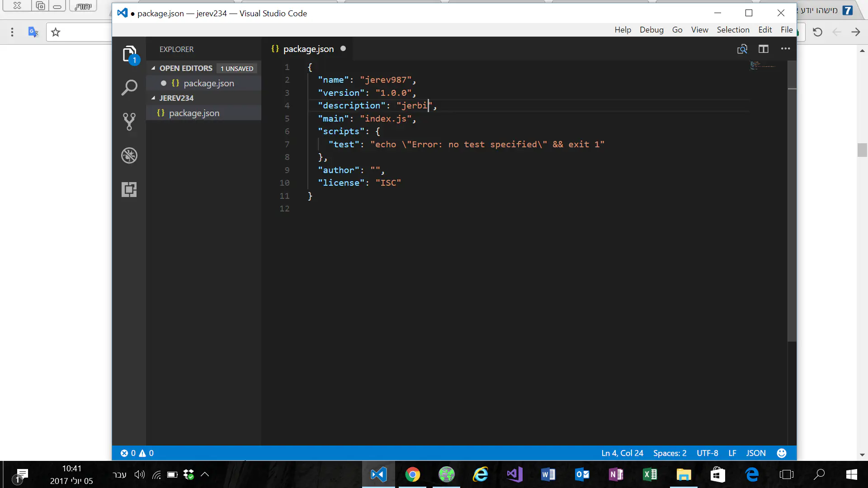
Task: Open the Selection menu
Action: [733, 30]
